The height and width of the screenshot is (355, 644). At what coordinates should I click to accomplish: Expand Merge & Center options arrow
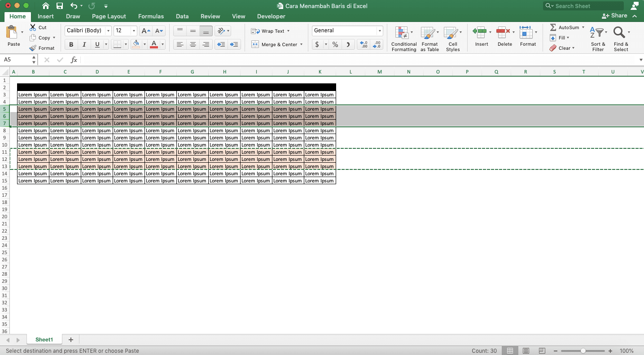pyautogui.click(x=301, y=44)
